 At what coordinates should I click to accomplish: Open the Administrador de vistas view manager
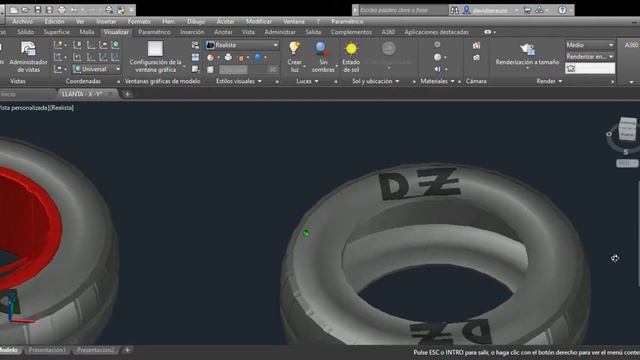point(29,57)
